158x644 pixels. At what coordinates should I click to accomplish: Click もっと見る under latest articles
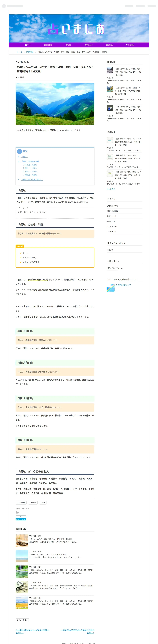point(111,189)
